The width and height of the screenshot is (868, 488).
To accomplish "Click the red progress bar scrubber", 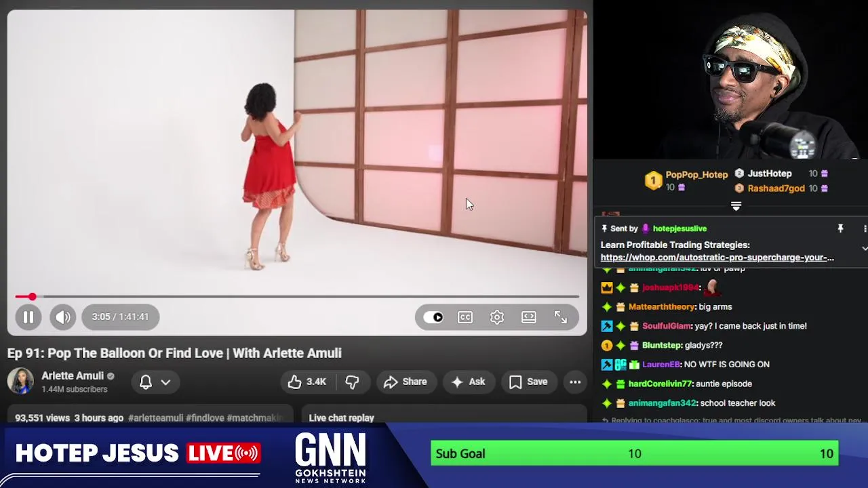I will coord(32,296).
